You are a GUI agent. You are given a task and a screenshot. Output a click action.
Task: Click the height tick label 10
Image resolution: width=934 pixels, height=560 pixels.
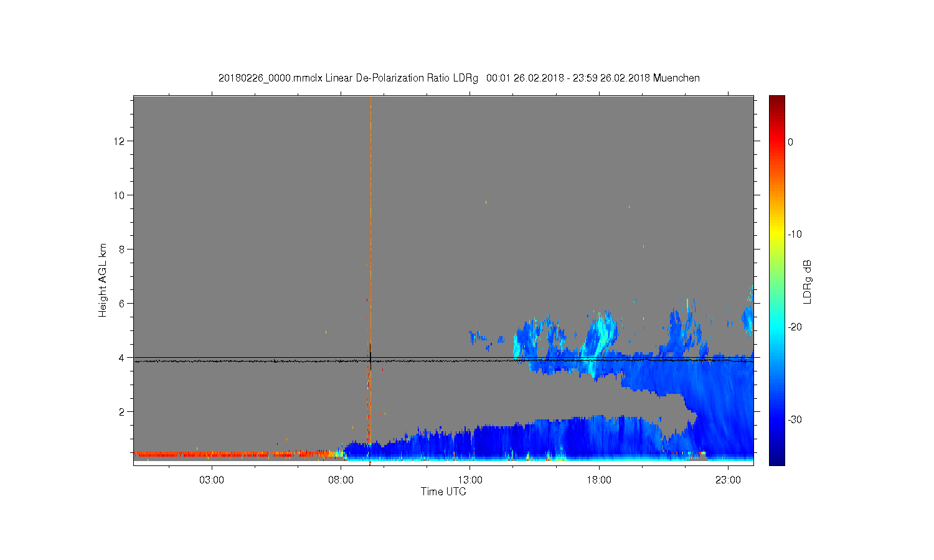pos(120,195)
